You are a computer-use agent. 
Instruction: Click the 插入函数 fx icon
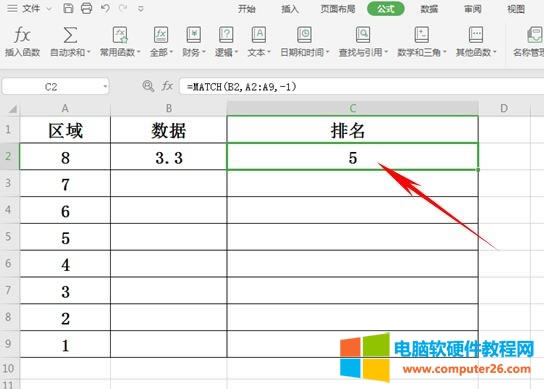(x=22, y=35)
